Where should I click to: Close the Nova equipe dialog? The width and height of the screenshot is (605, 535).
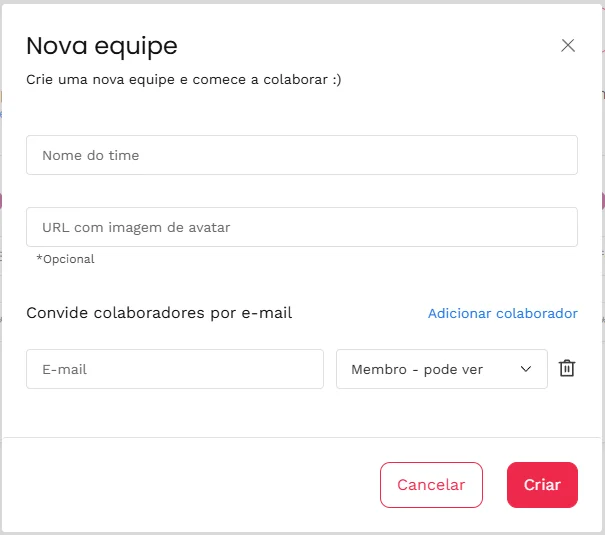tap(568, 45)
